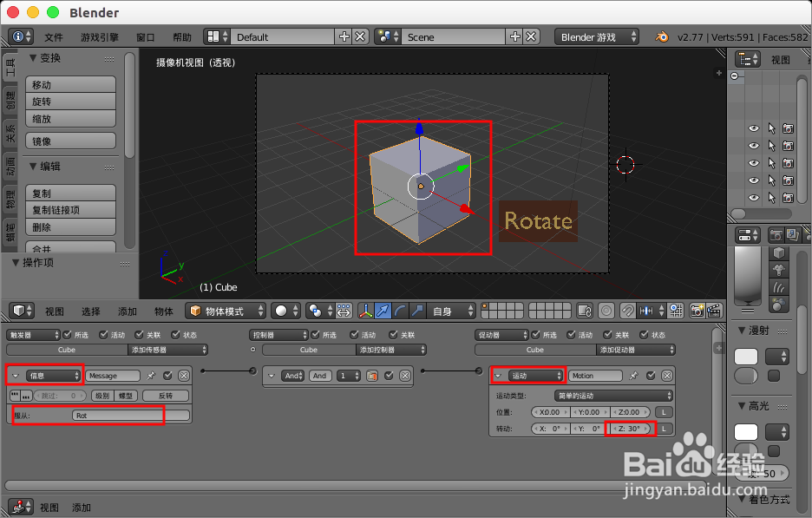Viewport: 812px width, 518px height.
Task: Open the 帮助 menu
Action: click(x=182, y=37)
